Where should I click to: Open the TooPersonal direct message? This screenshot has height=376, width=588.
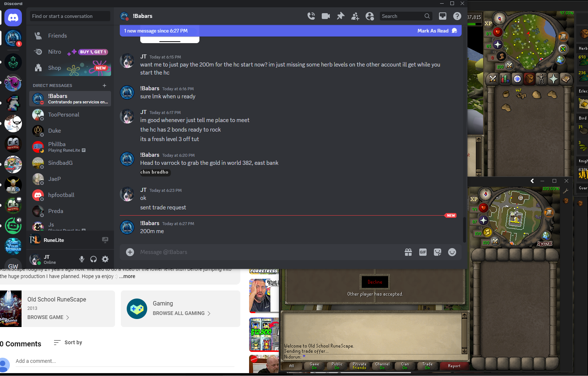(x=70, y=115)
